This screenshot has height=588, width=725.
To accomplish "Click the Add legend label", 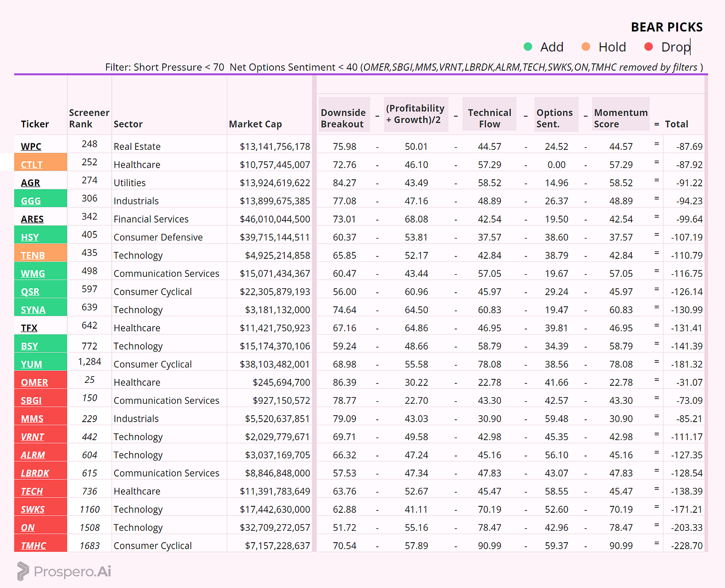I will click(x=552, y=47).
